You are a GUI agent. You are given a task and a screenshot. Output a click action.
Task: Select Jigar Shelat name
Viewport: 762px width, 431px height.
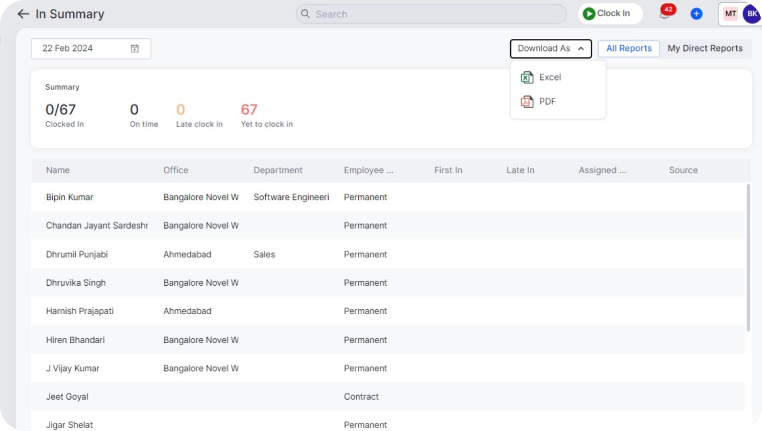(69, 425)
